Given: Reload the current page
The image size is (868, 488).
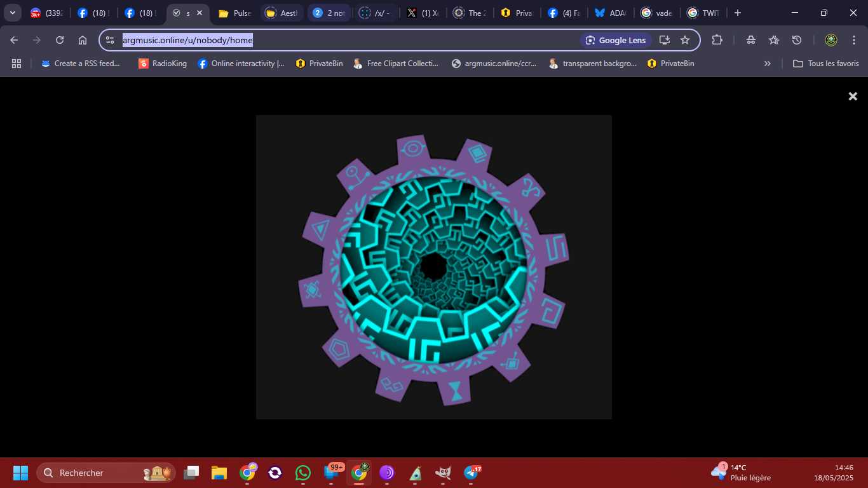Looking at the screenshot, I should (x=60, y=40).
